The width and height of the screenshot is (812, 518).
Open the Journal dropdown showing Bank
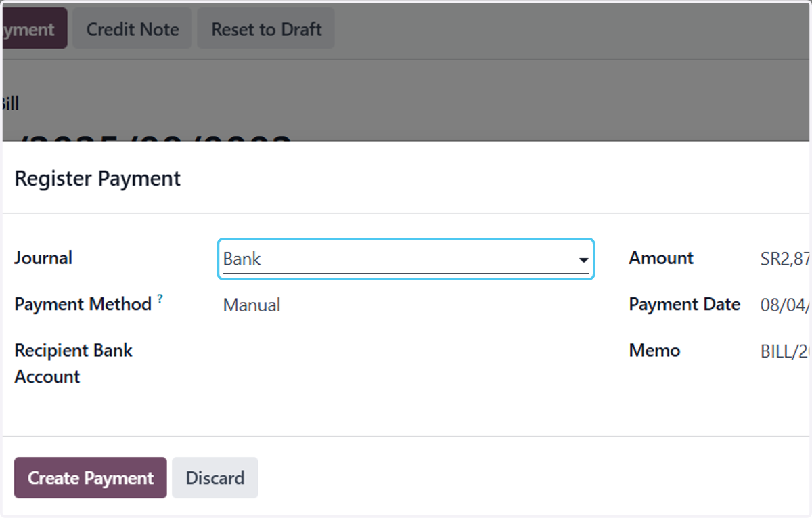pyautogui.click(x=405, y=259)
